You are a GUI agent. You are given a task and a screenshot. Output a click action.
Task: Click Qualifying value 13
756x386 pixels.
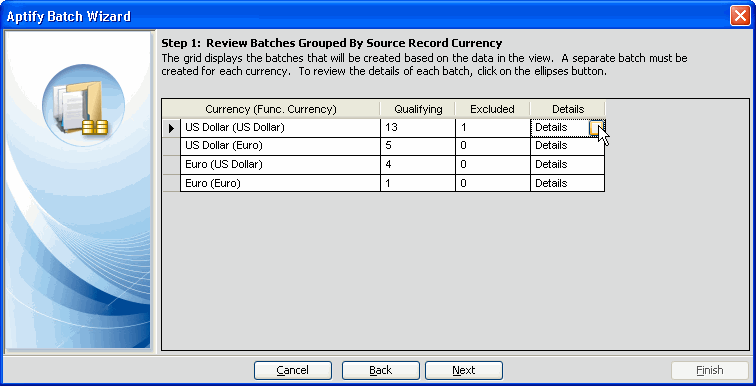418,128
